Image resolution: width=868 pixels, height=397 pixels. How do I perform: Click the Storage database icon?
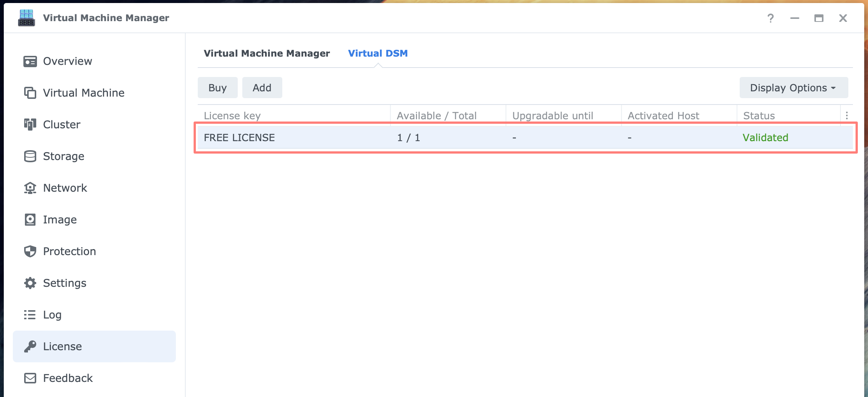pyautogui.click(x=30, y=156)
